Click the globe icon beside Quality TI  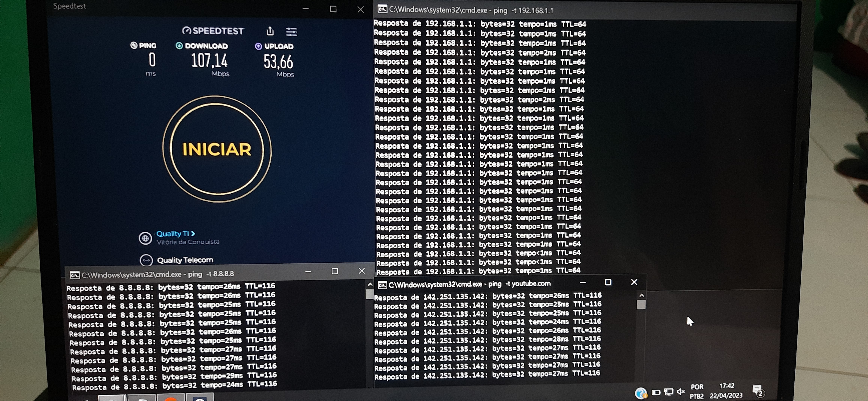pyautogui.click(x=145, y=238)
